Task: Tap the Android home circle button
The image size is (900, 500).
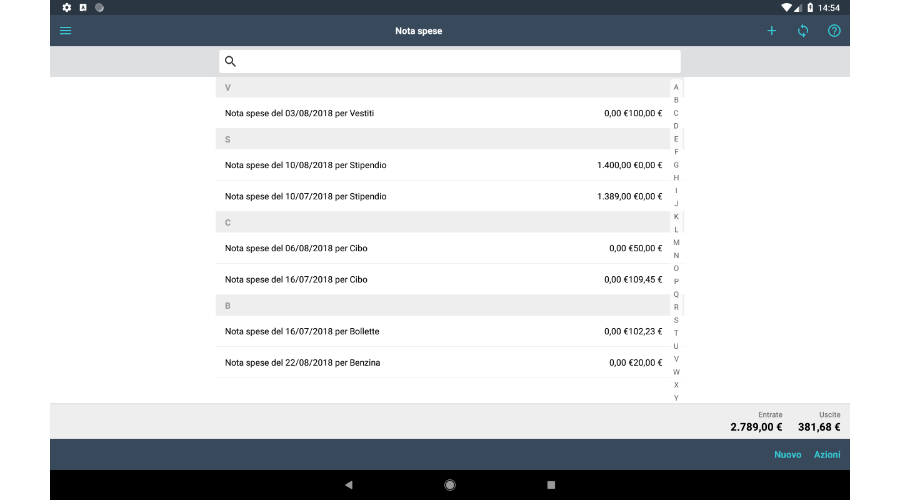Action: (x=450, y=485)
